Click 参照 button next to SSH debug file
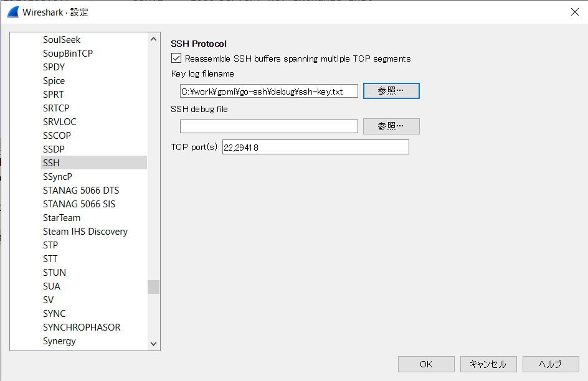The width and height of the screenshot is (588, 381). click(x=391, y=126)
